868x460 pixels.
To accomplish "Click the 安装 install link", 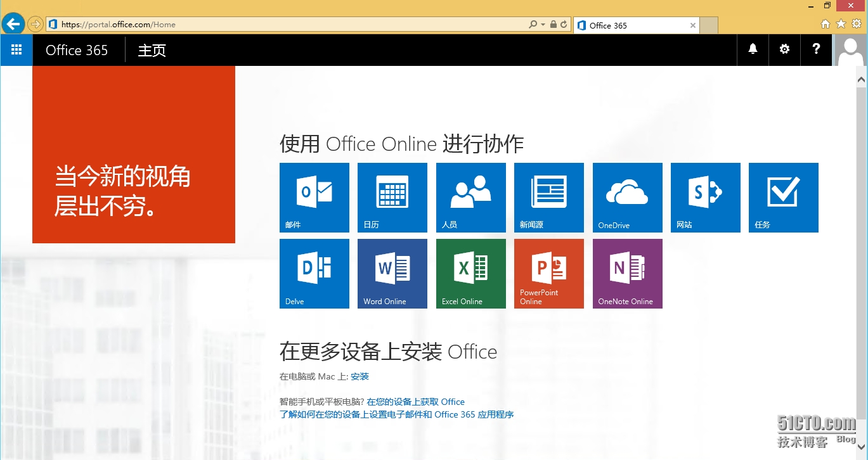I will pos(360,376).
